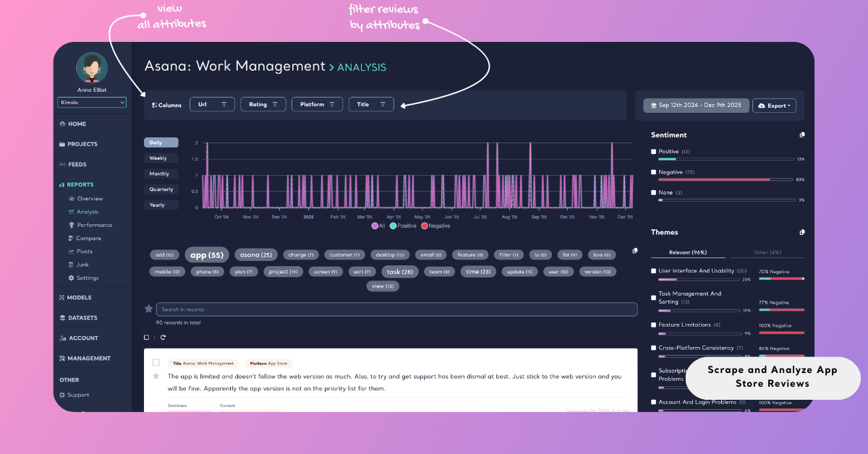Open Models in the sidebar
The image size is (868, 454).
click(75, 297)
